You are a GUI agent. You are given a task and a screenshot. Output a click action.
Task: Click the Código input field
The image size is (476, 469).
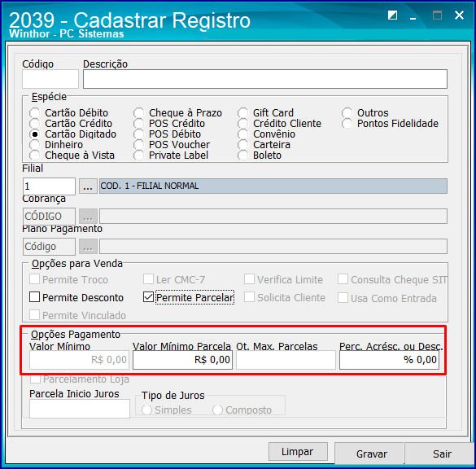[50, 79]
